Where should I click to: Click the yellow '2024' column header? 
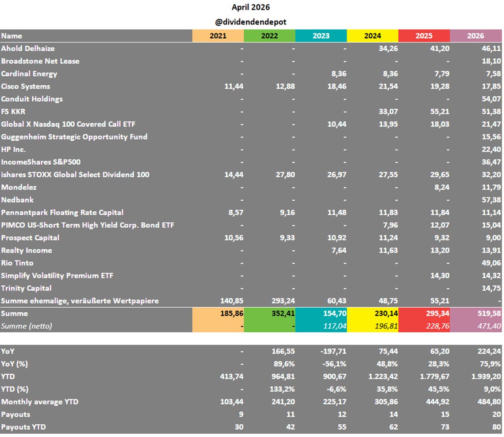pyautogui.click(x=373, y=36)
